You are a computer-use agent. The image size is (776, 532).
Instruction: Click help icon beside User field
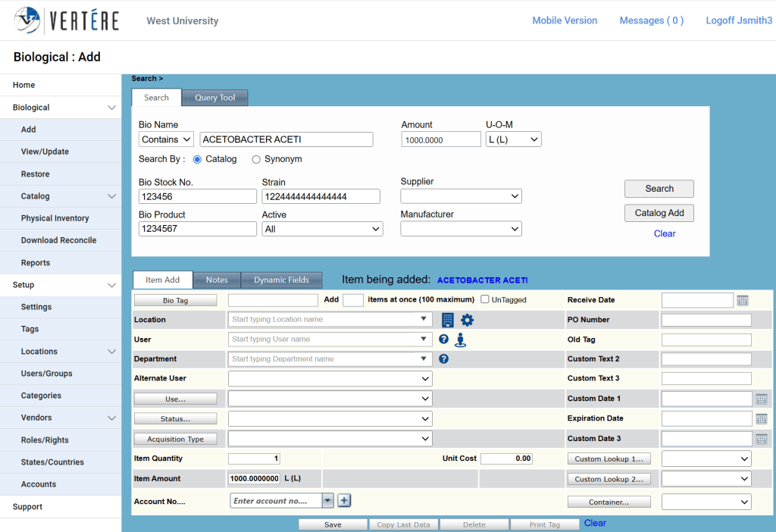(443, 339)
